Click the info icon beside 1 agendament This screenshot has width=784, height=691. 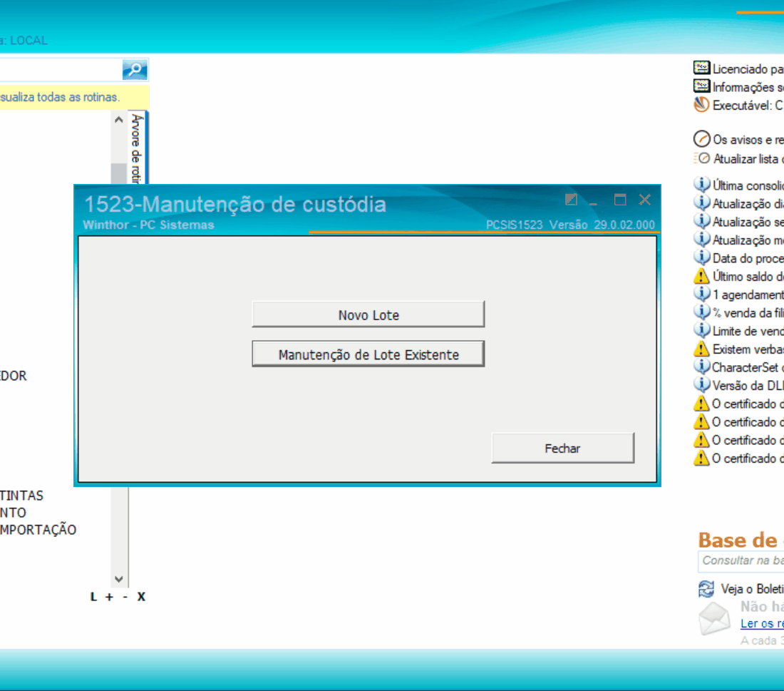(x=701, y=294)
